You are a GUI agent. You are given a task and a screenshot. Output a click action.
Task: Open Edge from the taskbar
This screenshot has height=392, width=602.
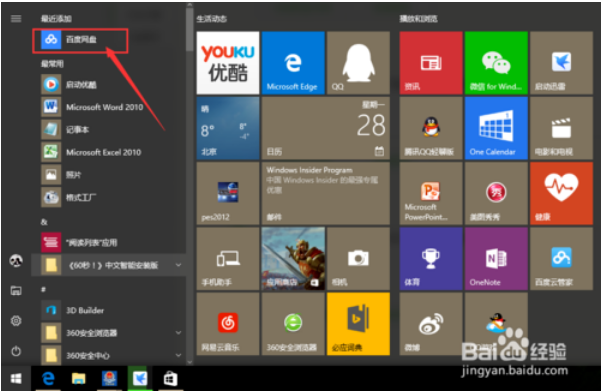[48, 379]
